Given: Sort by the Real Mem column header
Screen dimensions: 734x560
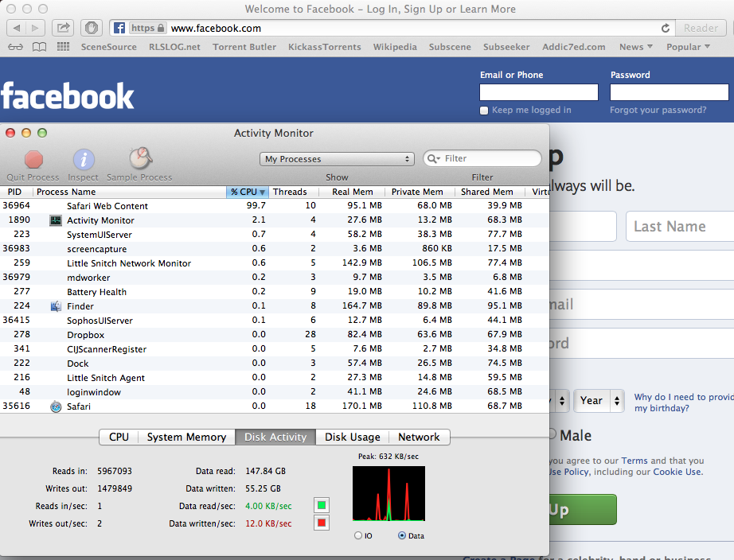Looking at the screenshot, I should click(x=352, y=192).
